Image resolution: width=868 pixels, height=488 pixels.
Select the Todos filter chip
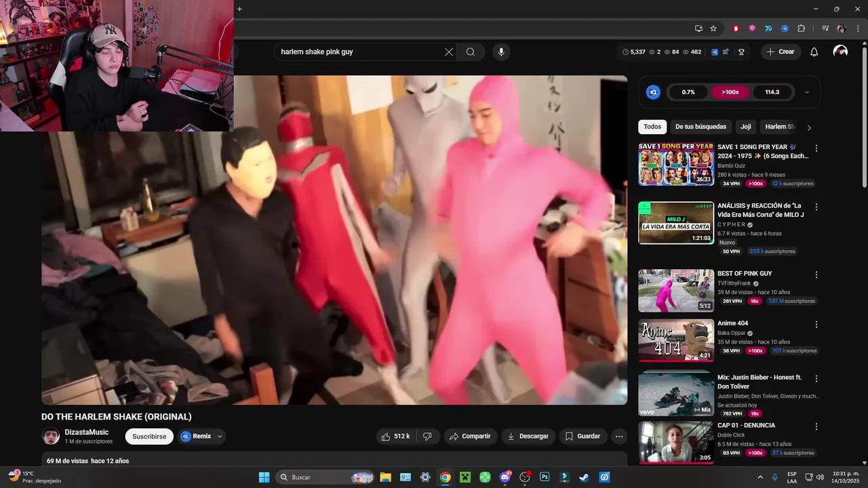click(652, 127)
